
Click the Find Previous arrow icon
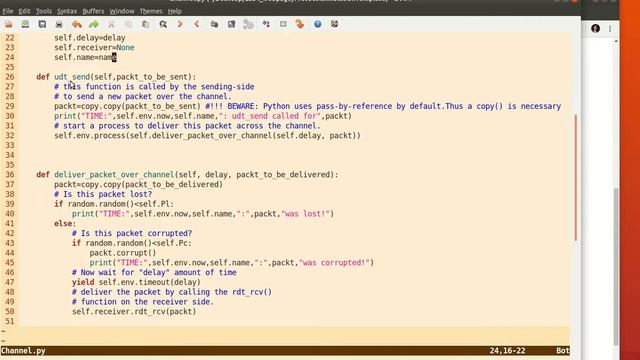[197, 24]
